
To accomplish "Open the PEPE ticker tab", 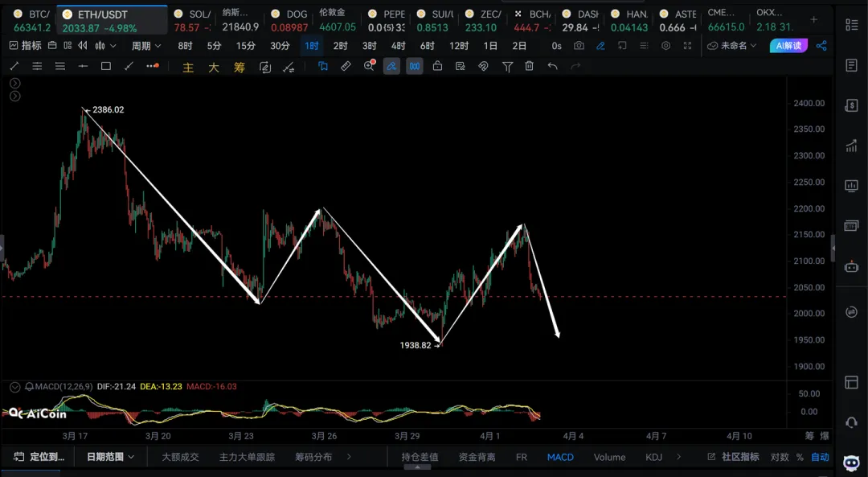I will click(x=387, y=20).
